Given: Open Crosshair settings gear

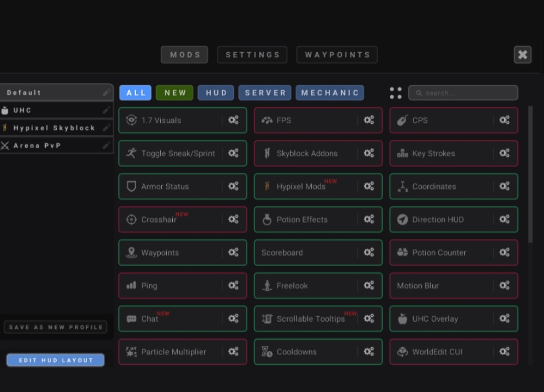Looking at the screenshot, I should coord(233,219).
